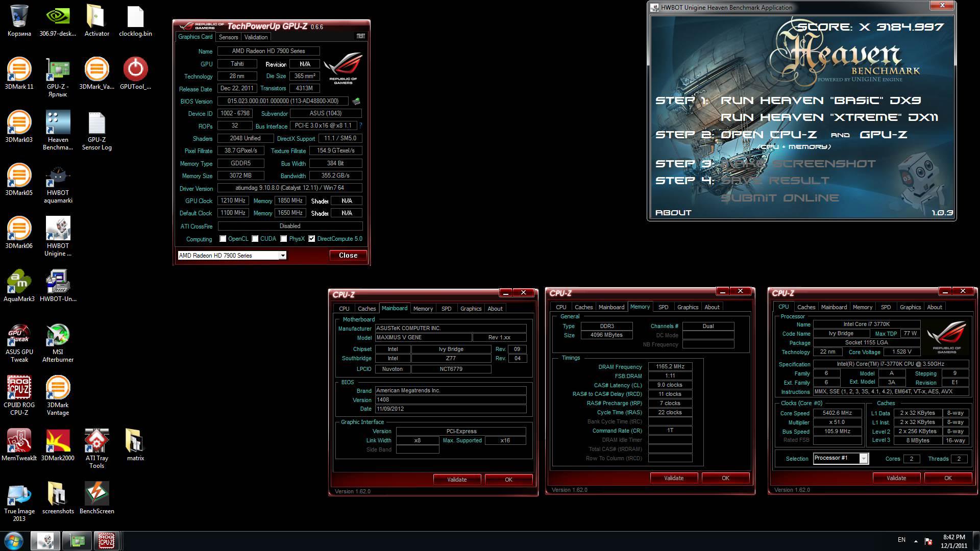Open the GPU-Z Sensor Log file

click(96, 131)
